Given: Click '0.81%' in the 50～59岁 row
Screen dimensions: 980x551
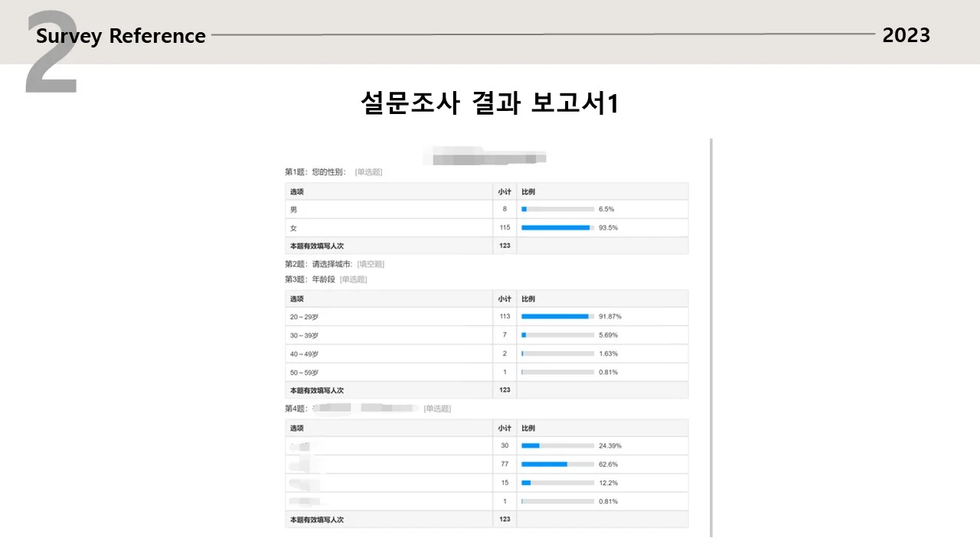Looking at the screenshot, I should pos(608,372).
